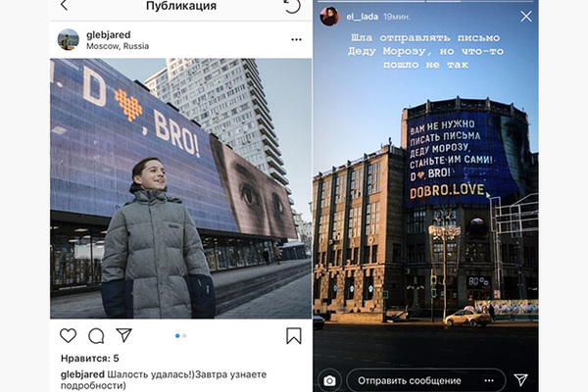
Task: Open camera icon in the story footer
Action: [x=329, y=381]
